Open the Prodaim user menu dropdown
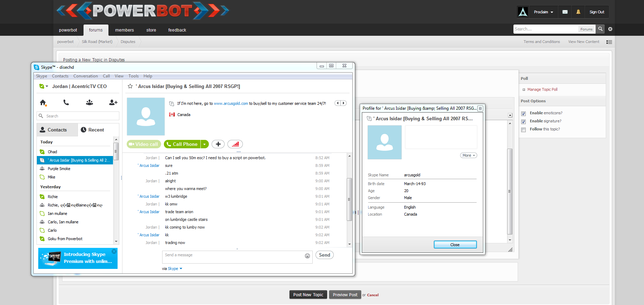This screenshot has width=644, height=305. click(x=543, y=12)
